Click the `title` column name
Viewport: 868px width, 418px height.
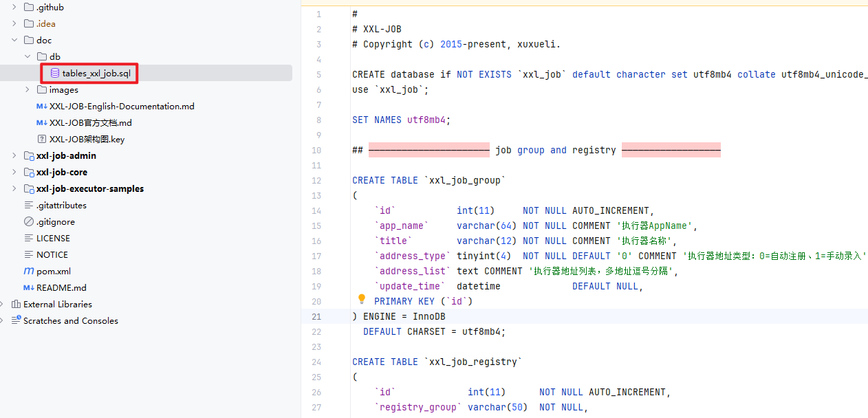pyautogui.click(x=393, y=241)
